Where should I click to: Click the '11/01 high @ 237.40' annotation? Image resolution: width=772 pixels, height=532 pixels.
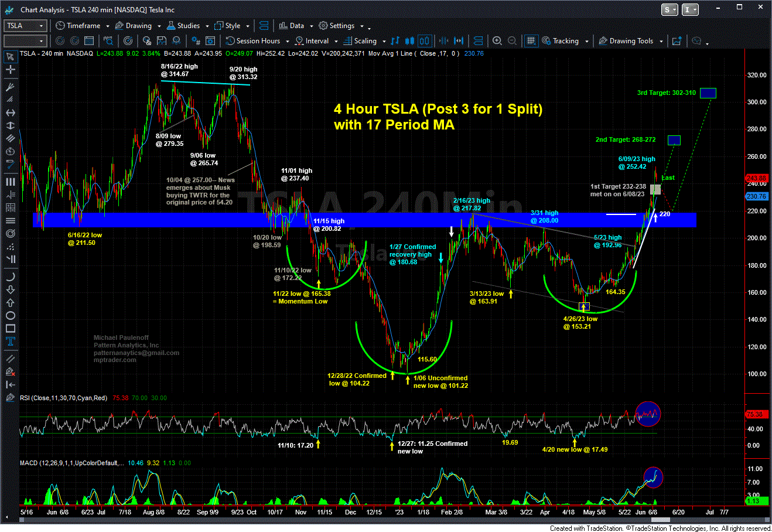(x=296, y=175)
